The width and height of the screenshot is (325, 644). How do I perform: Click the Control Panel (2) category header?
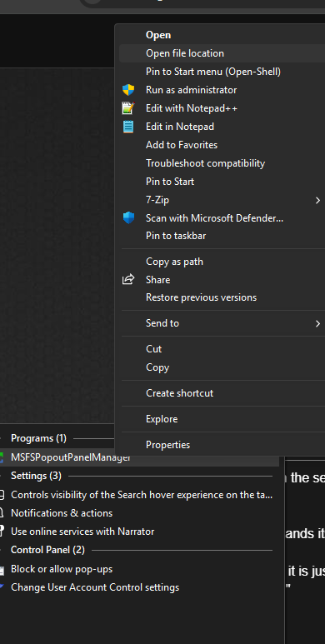pyautogui.click(x=47, y=550)
